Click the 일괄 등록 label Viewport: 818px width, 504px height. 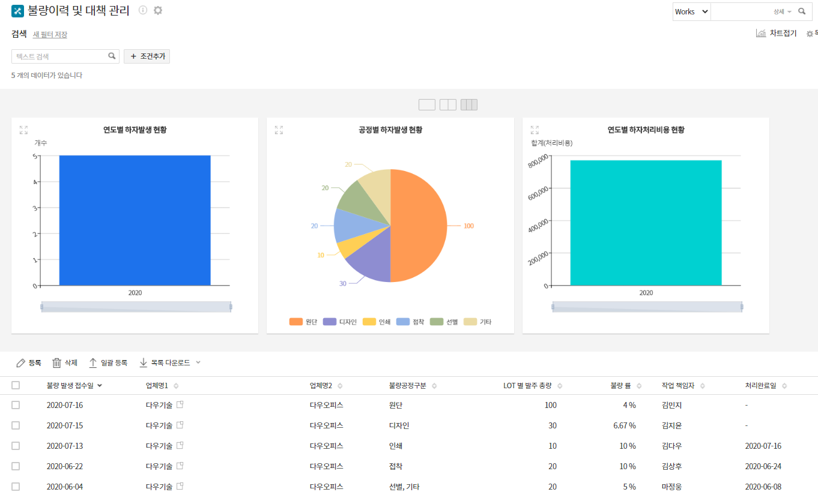114,363
